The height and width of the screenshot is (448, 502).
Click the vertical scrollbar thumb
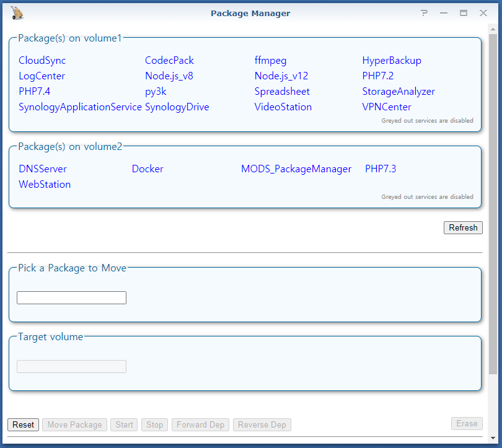(x=493, y=204)
